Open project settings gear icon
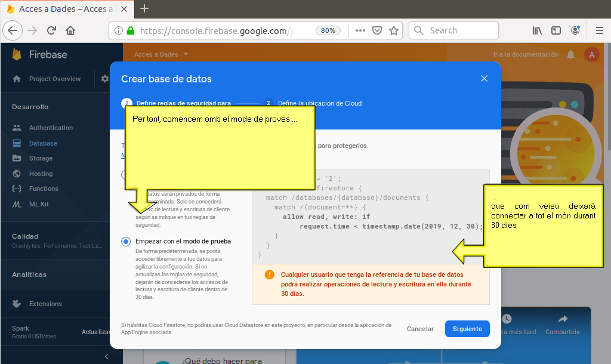This screenshot has width=611, height=364. [105, 79]
